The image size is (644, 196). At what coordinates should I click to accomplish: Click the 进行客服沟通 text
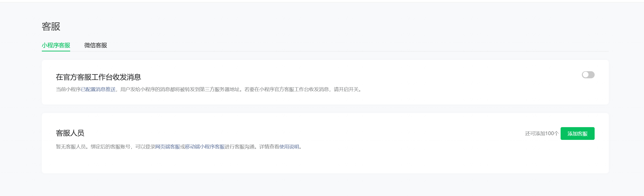[240, 147]
